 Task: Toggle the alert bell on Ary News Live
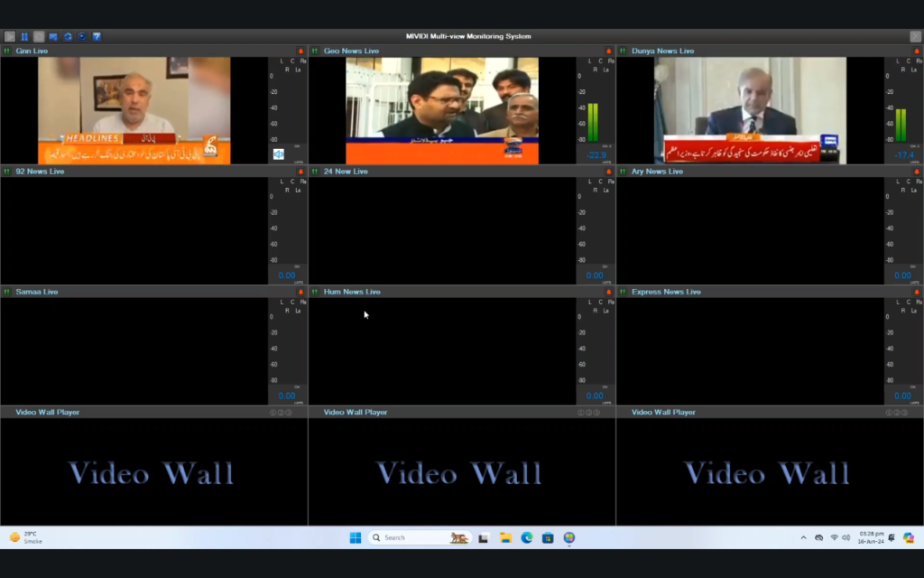915,171
